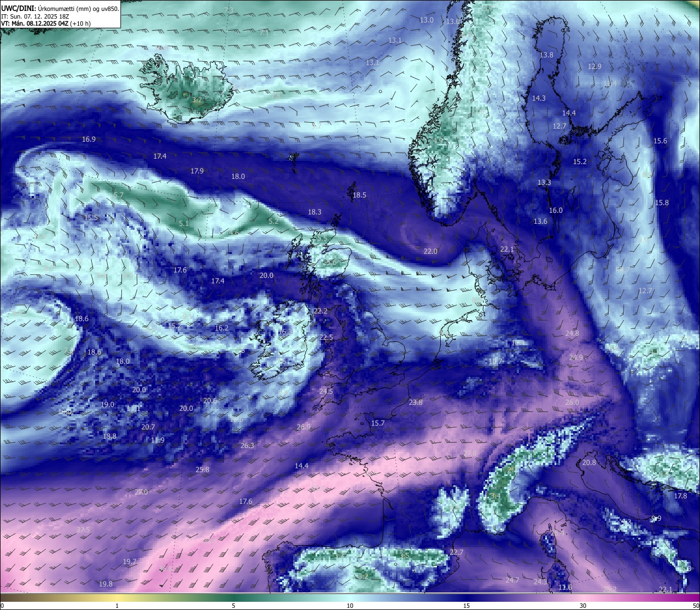Click the 3.4 value over the Alps
The height and width of the screenshot is (610, 700).
click(495, 496)
